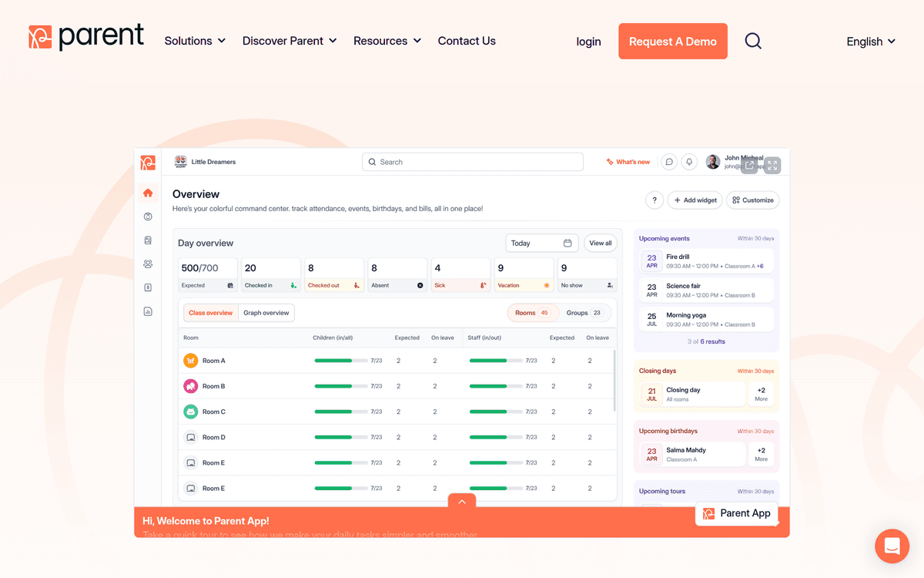
Task: Click the Request A Demo button
Action: click(x=672, y=42)
